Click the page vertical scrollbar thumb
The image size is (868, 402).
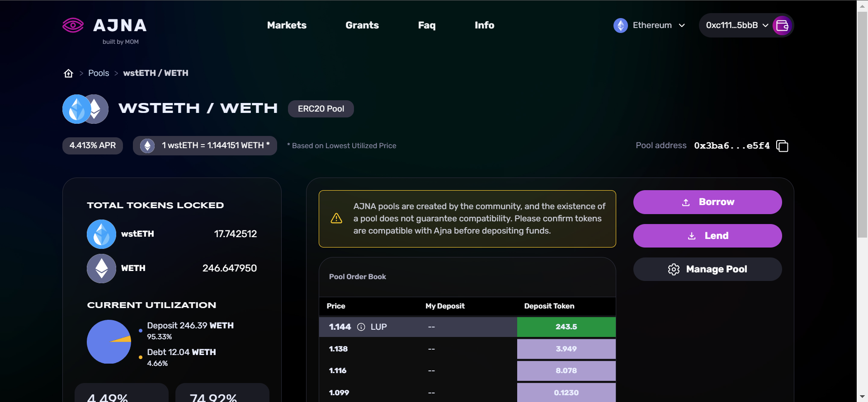[863, 124]
